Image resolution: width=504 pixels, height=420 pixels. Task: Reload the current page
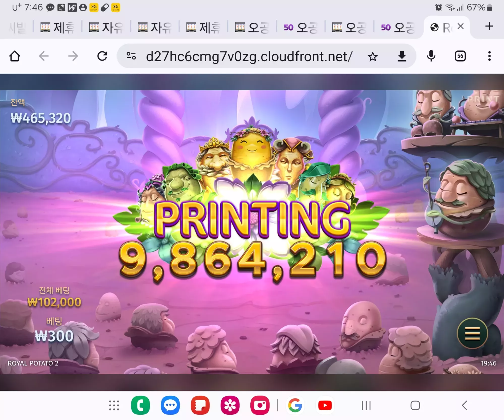(102, 56)
